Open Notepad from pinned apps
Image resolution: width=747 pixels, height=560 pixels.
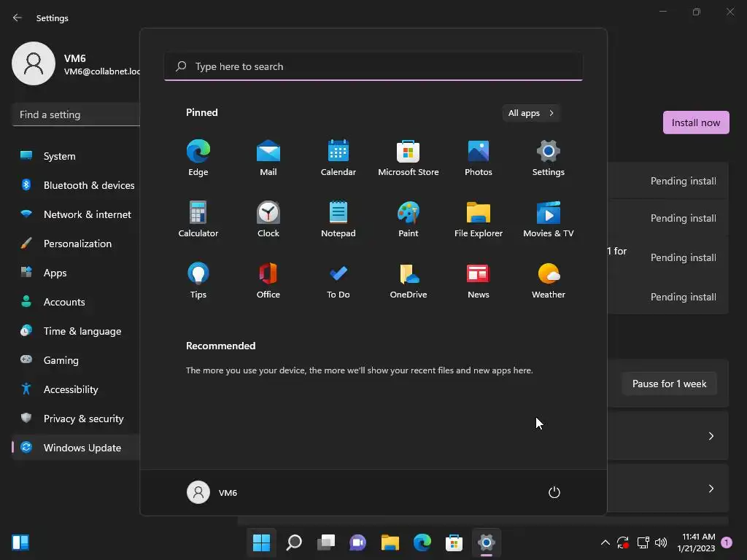338,219
